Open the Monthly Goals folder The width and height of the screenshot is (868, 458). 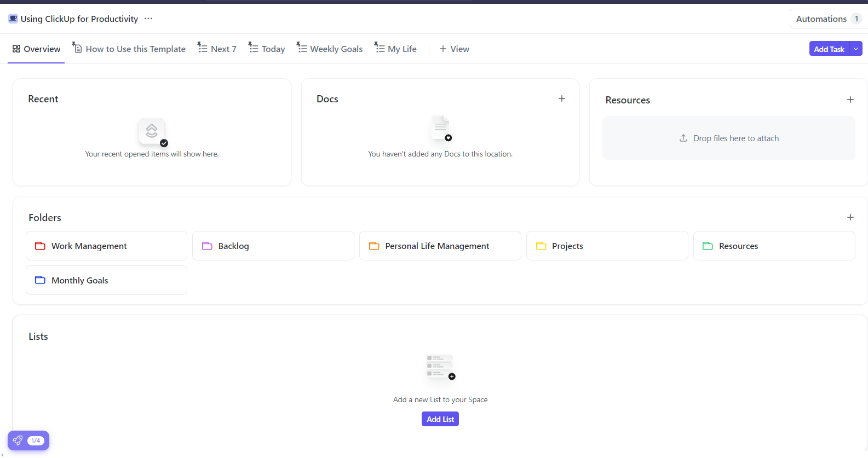(106, 280)
